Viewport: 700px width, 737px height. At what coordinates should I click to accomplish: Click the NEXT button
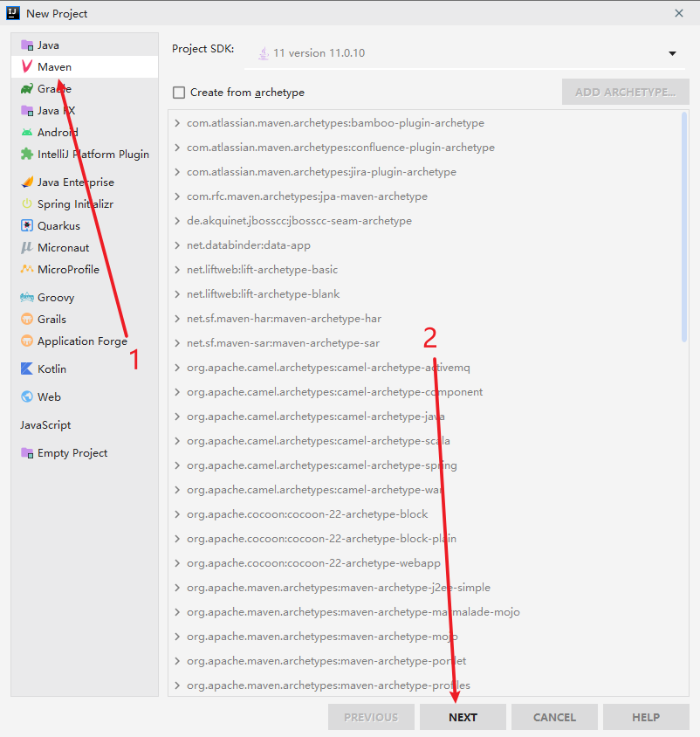tap(463, 717)
